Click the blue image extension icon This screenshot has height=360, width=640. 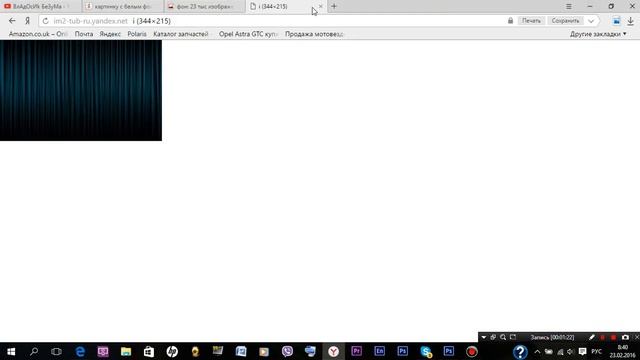(x=616, y=21)
